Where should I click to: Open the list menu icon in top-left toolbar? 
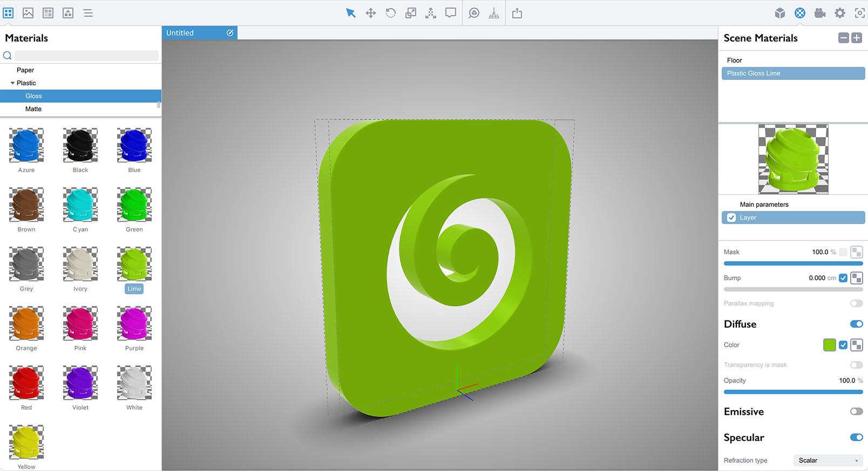[88, 13]
